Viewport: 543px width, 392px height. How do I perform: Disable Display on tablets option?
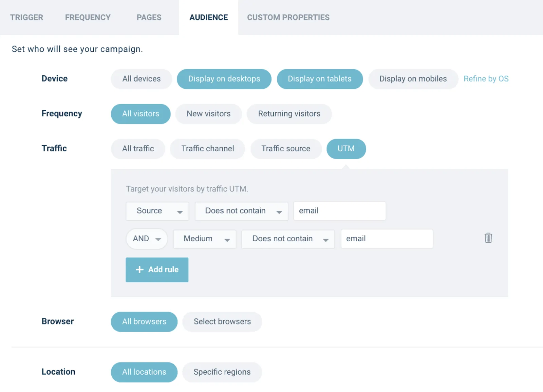pos(319,79)
